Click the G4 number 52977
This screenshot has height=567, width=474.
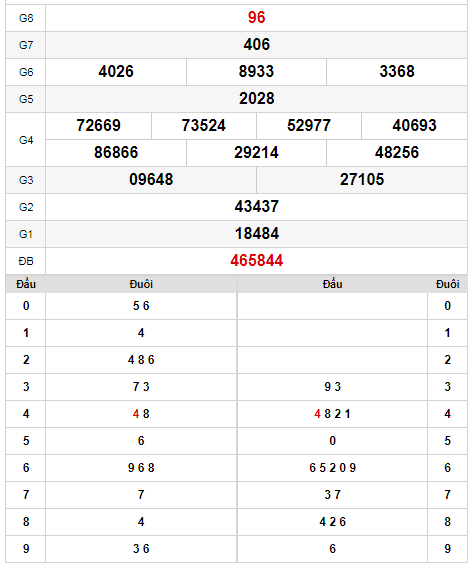pyautogui.click(x=309, y=125)
